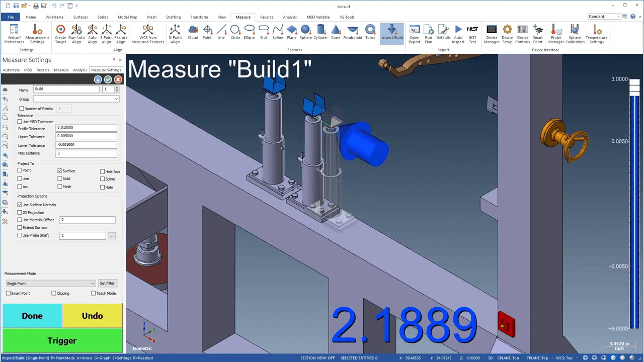Measure an Ellipse feature
This screenshot has height=362, width=644.
[250, 32]
